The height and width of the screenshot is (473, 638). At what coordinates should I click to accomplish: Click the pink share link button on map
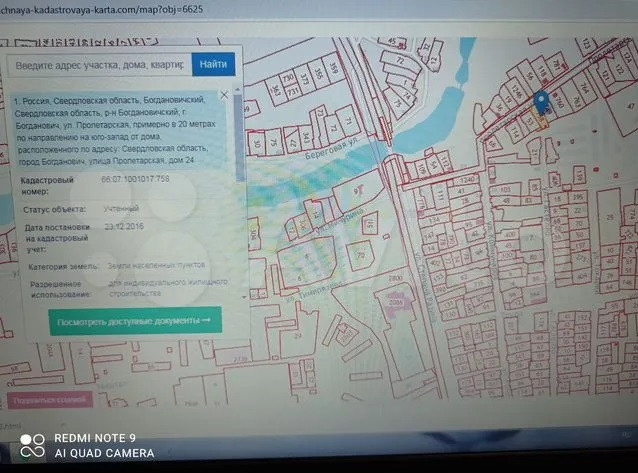click(x=50, y=400)
